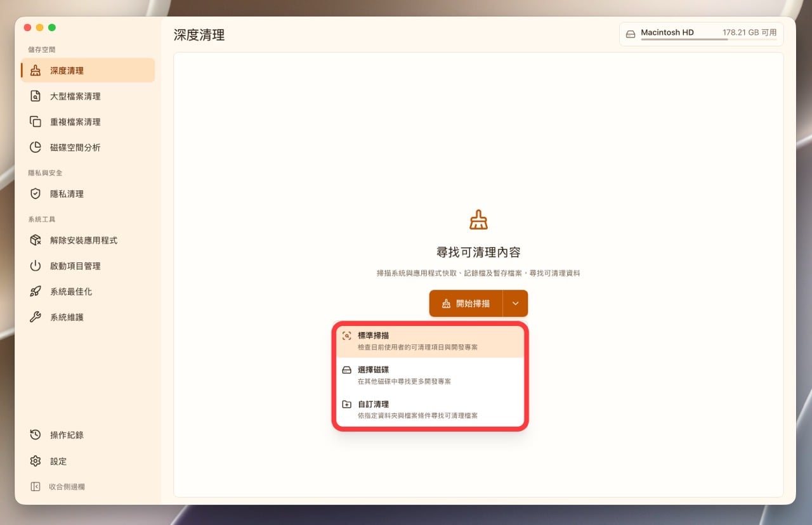Open 操作紀錄 from the sidebar
This screenshot has width=812, height=525.
click(88, 435)
